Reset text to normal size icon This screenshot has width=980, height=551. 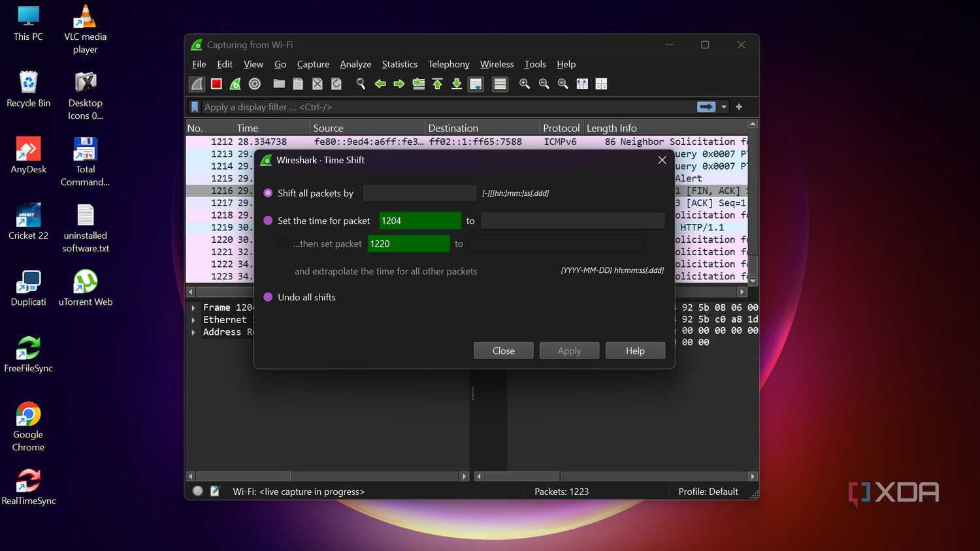click(x=563, y=84)
